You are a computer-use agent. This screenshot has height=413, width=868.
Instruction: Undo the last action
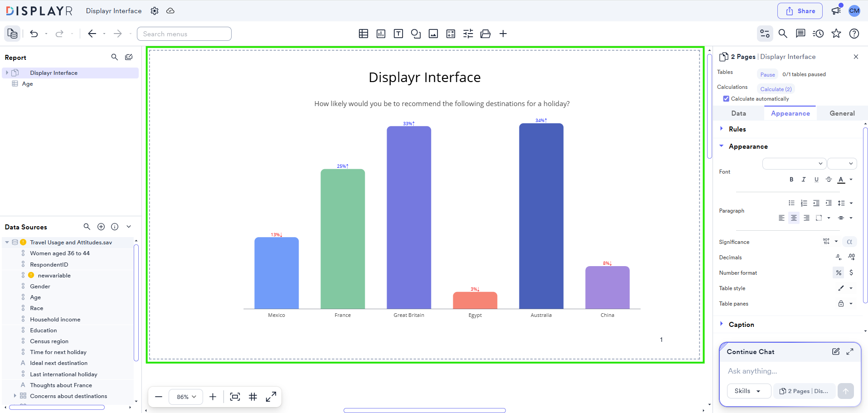[x=34, y=34]
